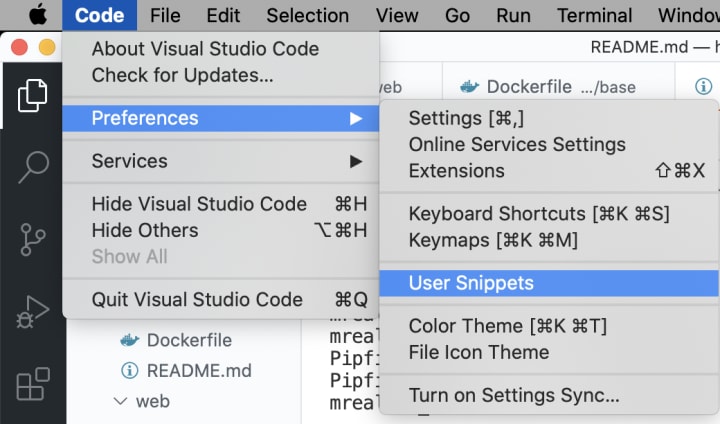Open the Run and Debug icon
Image resolution: width=720 pixels, height=424 pixels.
point(32,312)
